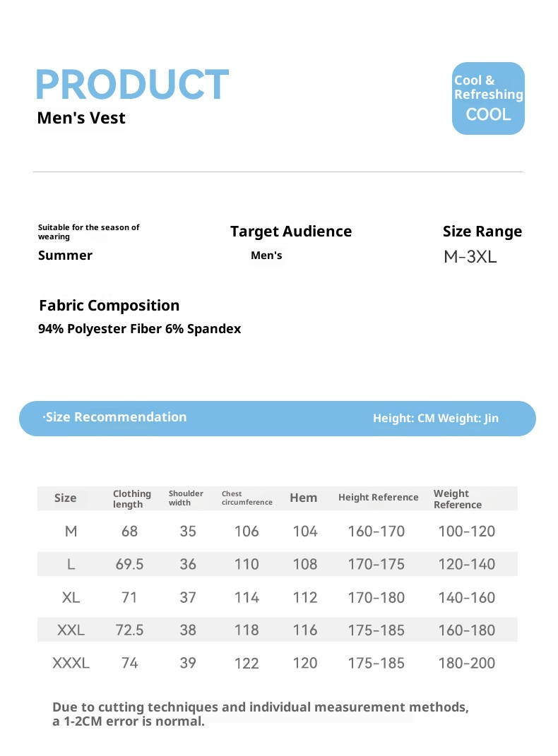Click the Size column header
The width and height of the screenshot is (558, 756).
(x=65, y=498)
